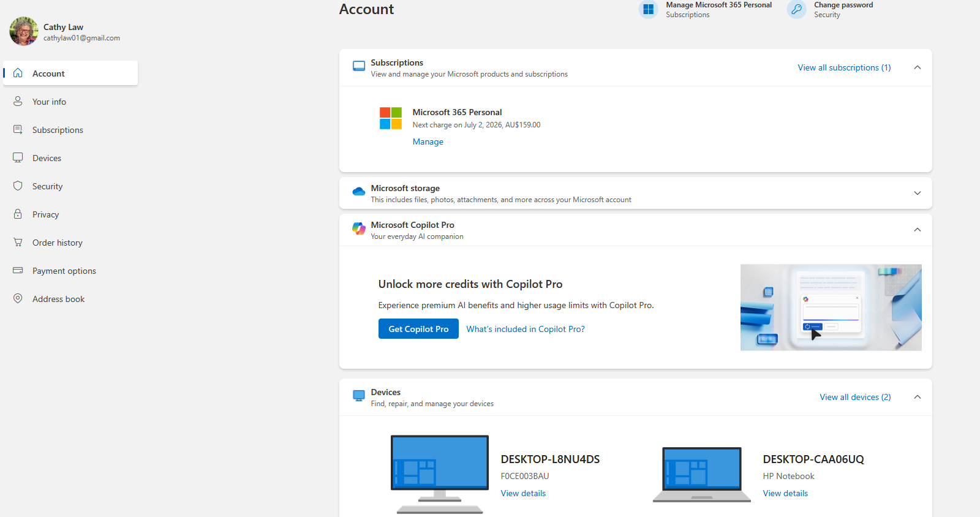Click Manage Microsoft 365 Personal shortcut text
Screen dimensions: 980x517
[718, 5]
